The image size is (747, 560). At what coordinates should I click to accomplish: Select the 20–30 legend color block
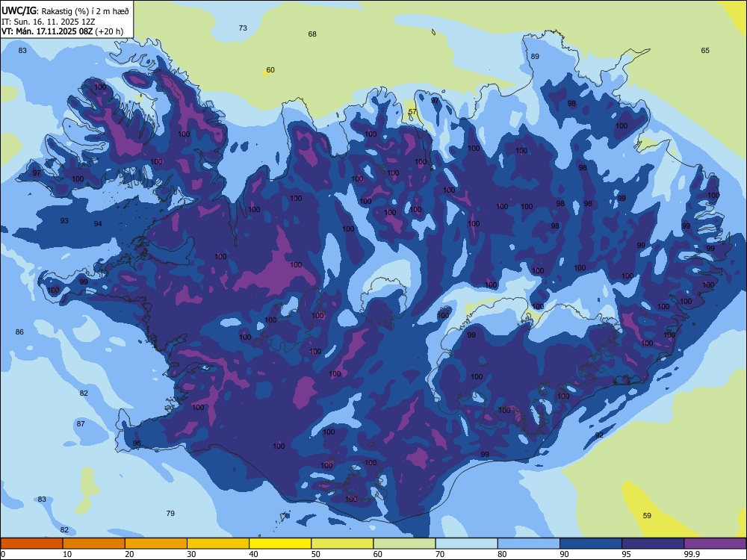click(156, 544)
